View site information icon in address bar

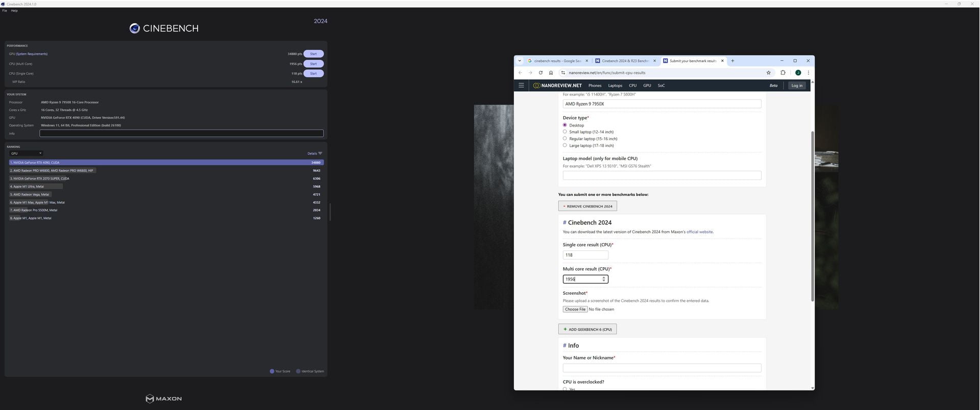[563, 72]
